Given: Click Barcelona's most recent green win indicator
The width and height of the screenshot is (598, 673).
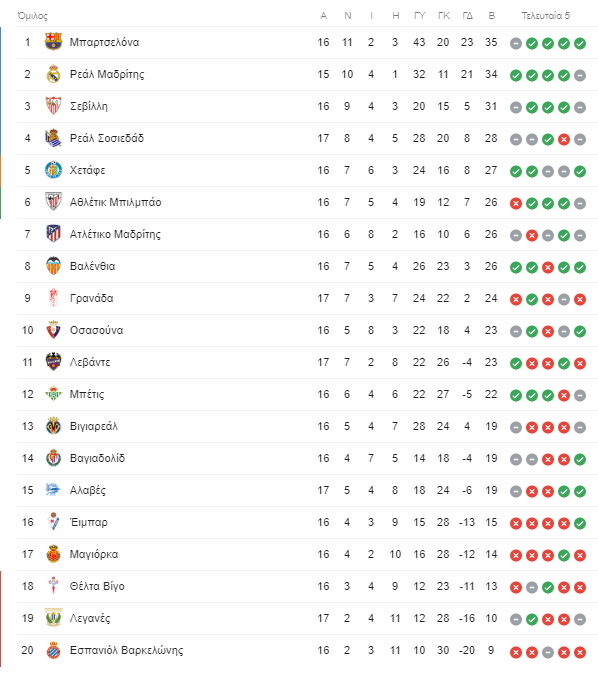Looking at the screenshot, I should pyautogui.click(x=580, y=43).
